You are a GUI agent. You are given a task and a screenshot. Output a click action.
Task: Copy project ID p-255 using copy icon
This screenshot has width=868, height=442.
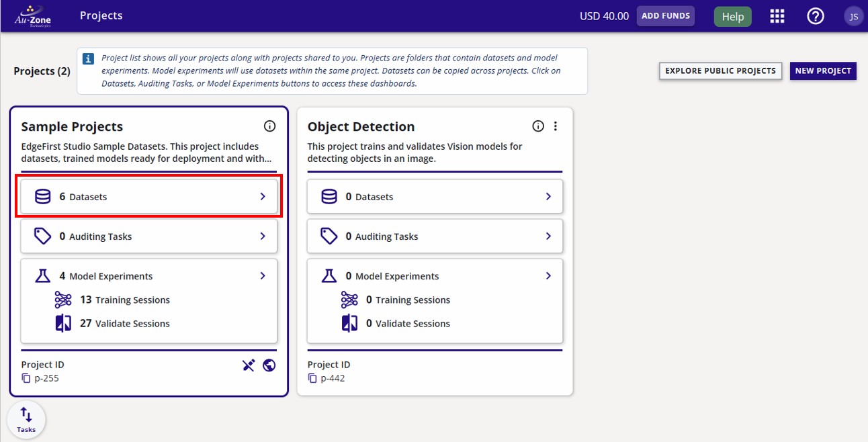pos(26,378)
